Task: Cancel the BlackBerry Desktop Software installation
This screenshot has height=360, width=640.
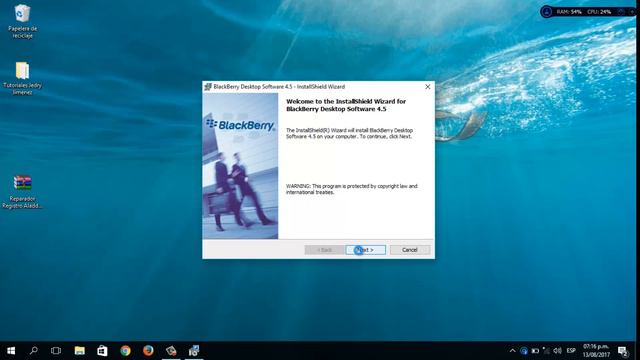Action: point(410,250)
